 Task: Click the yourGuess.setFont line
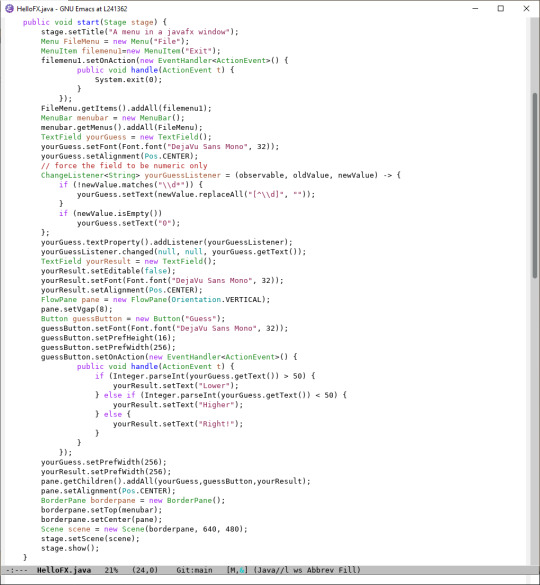[160, 147]
